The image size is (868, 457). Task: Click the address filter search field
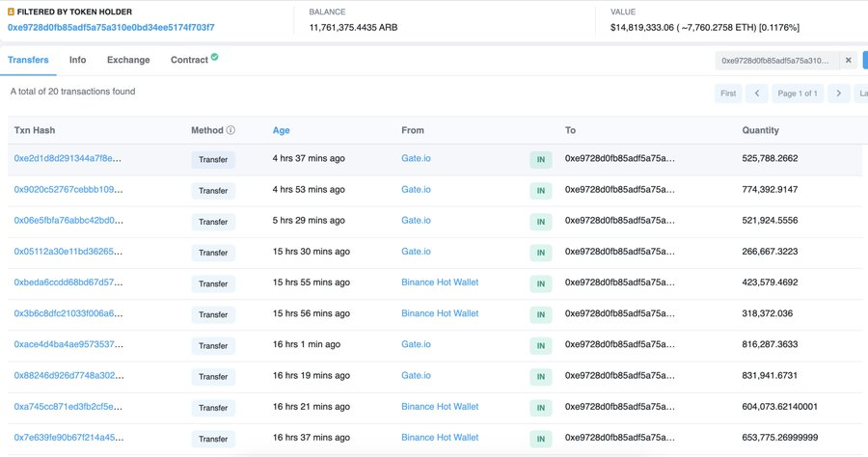(x=776, y=60)
